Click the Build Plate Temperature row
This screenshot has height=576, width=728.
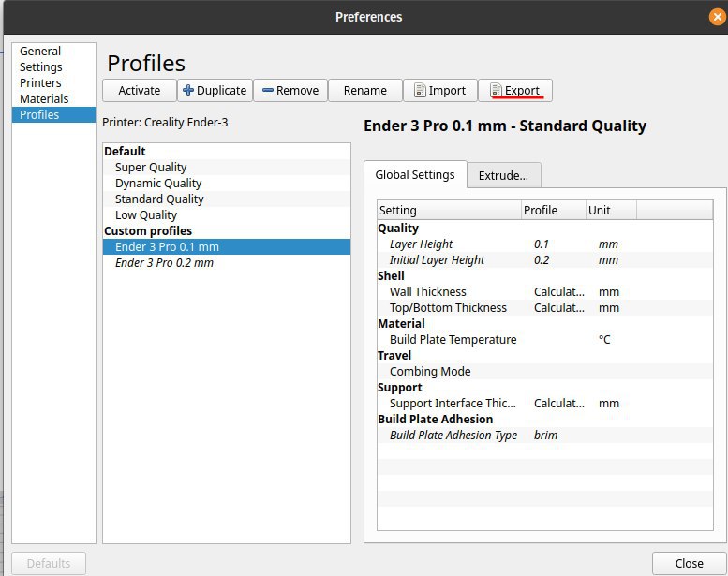tap(545, 339)
